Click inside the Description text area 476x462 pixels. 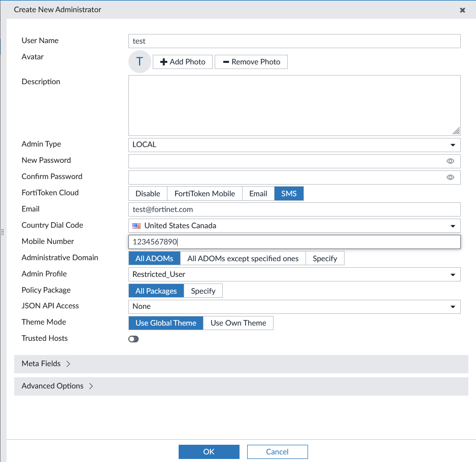pyautogui.click(x=294, y=105)
